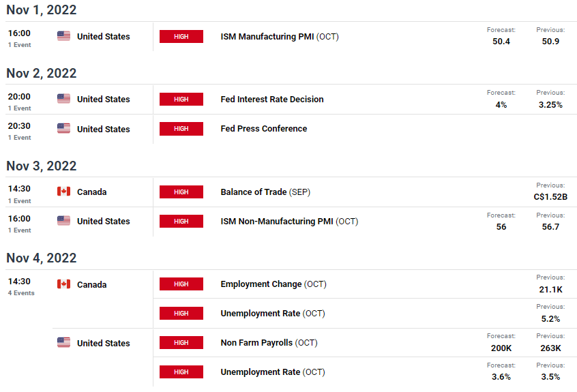Open the Non Farm Payrolls (OCT) event

(x=269, y=343)
